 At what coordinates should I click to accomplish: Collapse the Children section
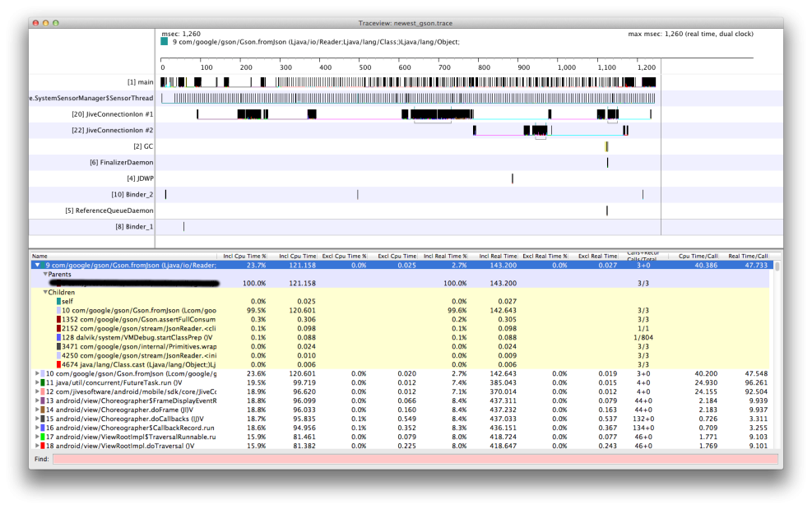[x=45, y=292]
